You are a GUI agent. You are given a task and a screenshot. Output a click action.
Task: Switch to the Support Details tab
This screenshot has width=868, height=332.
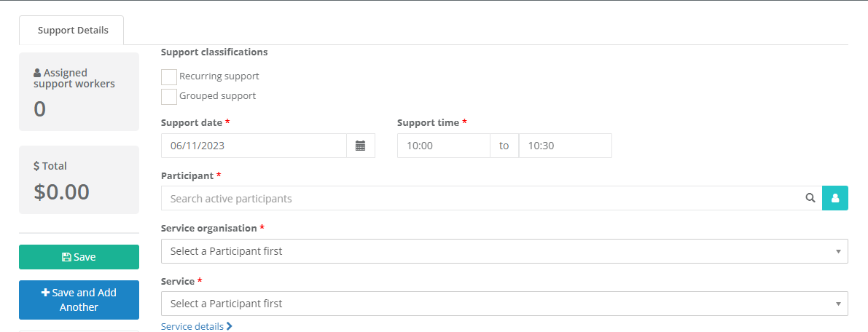pos(72,31)
